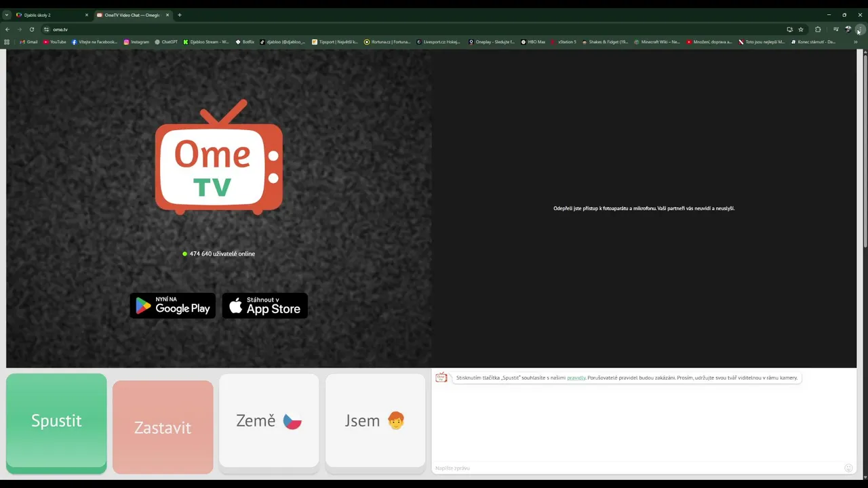Screen dimensions: 868x488
Task: Click the OmeTV logo
Action: (x=218, y=157)
